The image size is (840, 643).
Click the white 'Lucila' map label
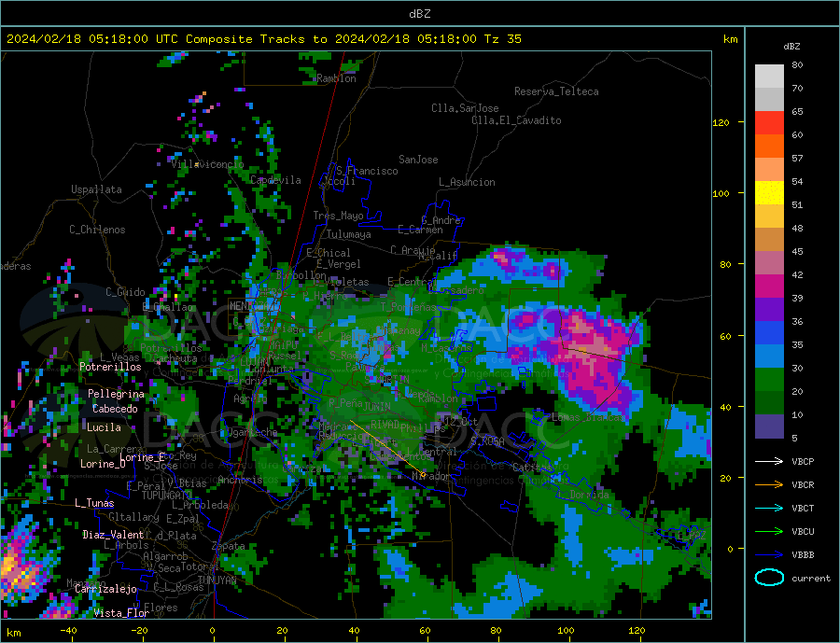tap(104, 427)
